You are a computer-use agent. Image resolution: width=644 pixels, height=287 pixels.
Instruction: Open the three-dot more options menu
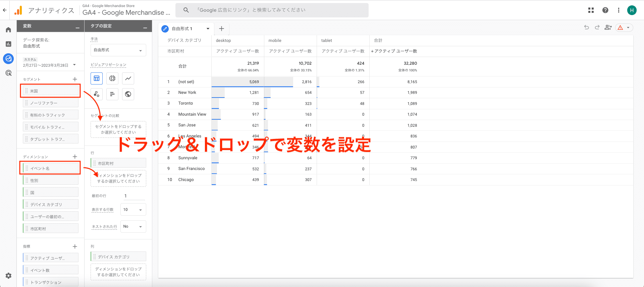click(x=619, y=10)
